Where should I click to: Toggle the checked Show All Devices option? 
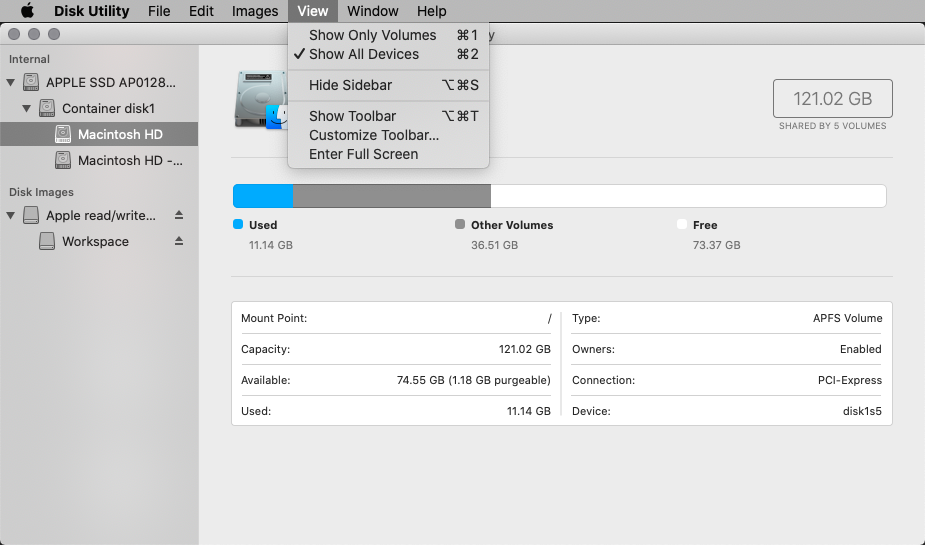tap(364, 54)
